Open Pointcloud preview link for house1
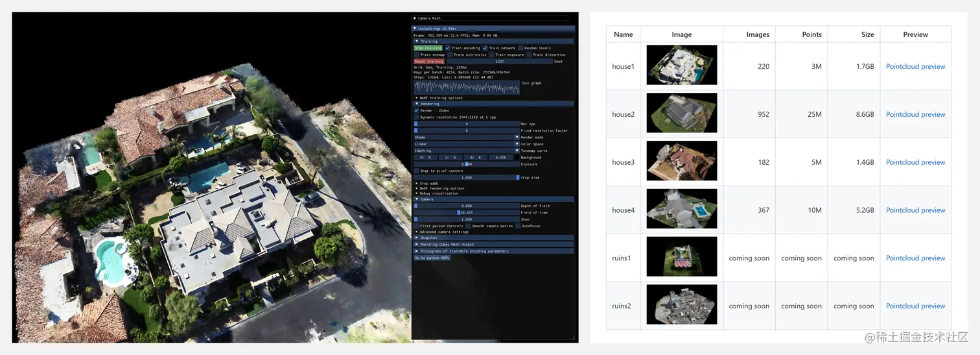Viewport: 980px width, 355px height. tap(915, 66)
